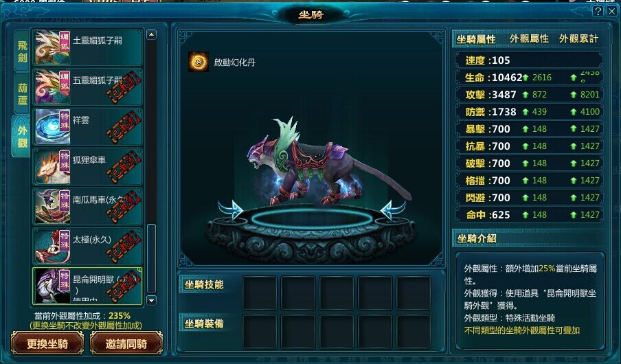The height and width of the screenshot is (364, 621).
Task: Click the 啟動幻化丹 gold pill icon
Action: coord(199,62)
